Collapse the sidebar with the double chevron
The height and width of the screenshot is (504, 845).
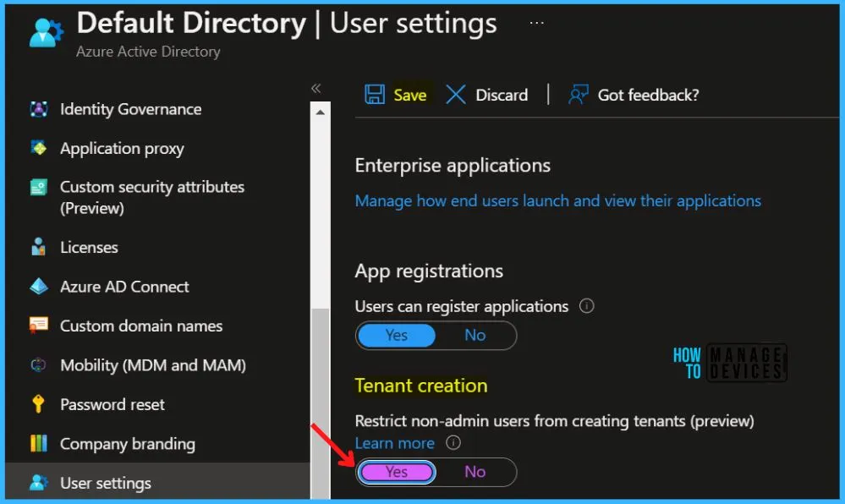point(316,89)
